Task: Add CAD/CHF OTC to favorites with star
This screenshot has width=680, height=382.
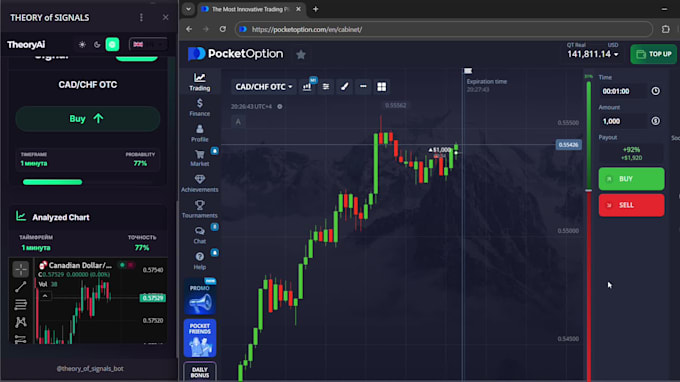Action: click(x=301, y=54)
